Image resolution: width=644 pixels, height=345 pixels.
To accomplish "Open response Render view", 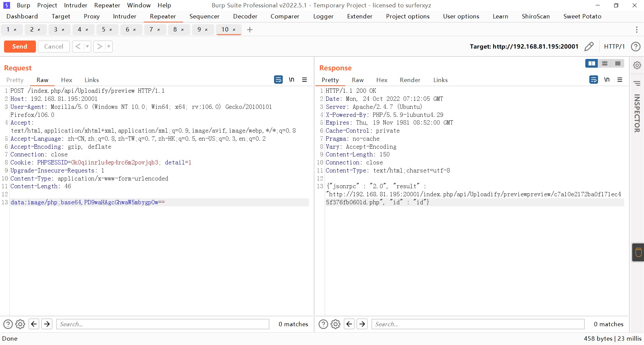I will click(410, 80).
